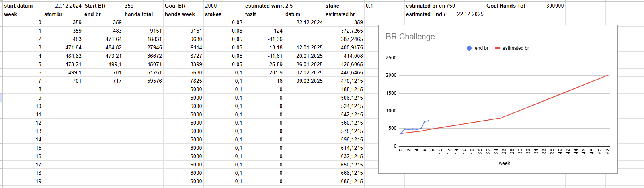Select the 'hands week' column header
This screenshot has height=188, width=644.
point(183,14)
